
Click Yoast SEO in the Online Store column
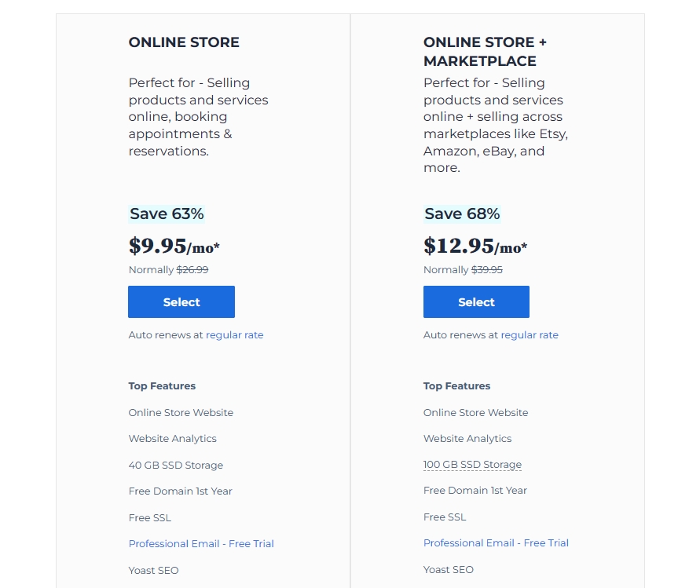154,571
